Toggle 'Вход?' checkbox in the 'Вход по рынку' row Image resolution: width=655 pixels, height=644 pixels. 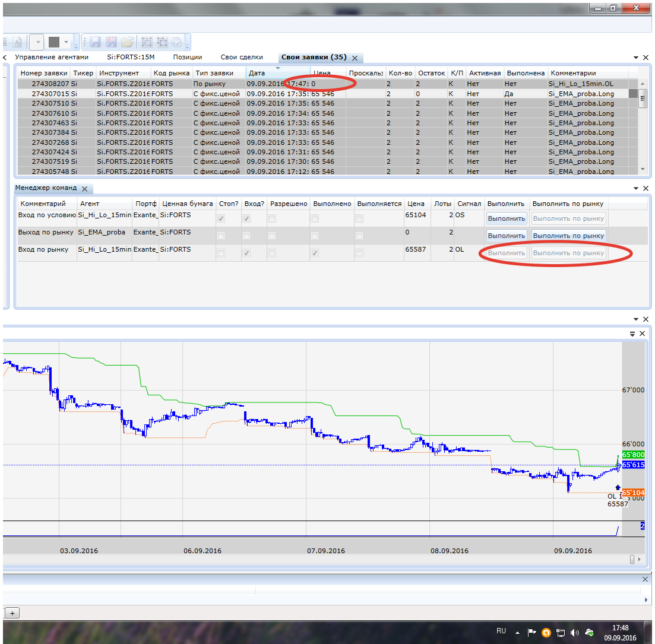coord(247,253)
